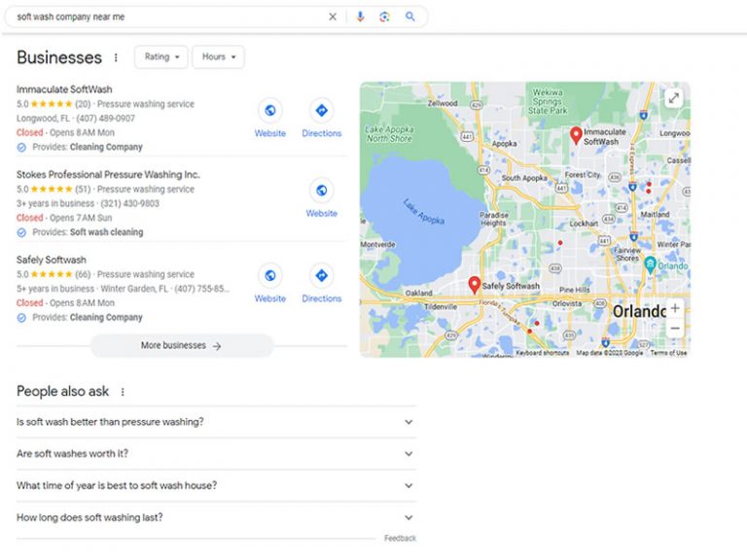Click the Orlando label on the map

(x=639, y=311)
